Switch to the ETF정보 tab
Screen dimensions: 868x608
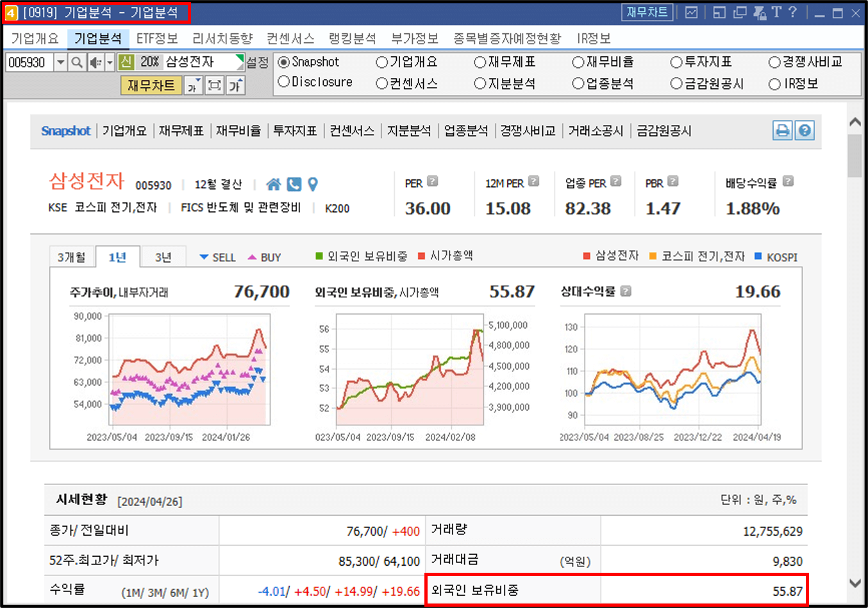[156, 38]
